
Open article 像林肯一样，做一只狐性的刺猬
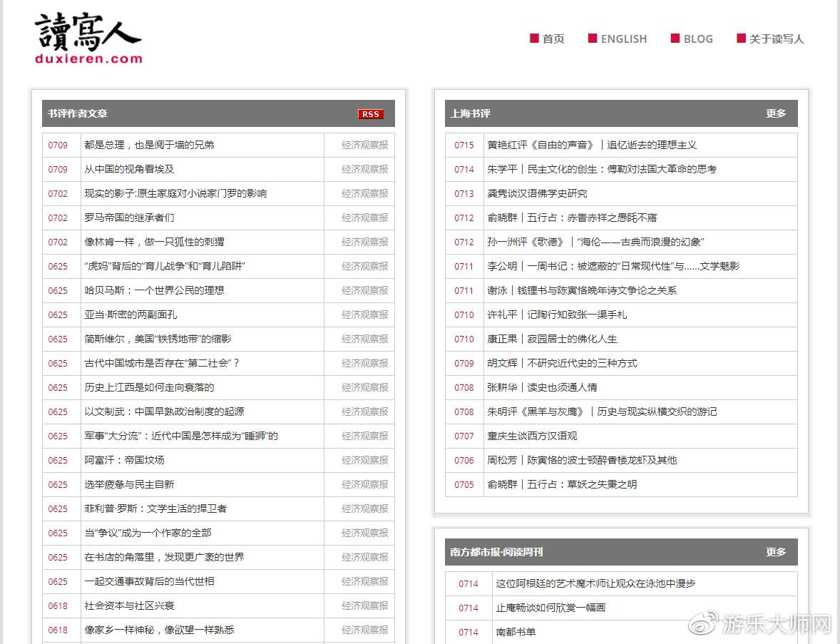coord(154,242)
